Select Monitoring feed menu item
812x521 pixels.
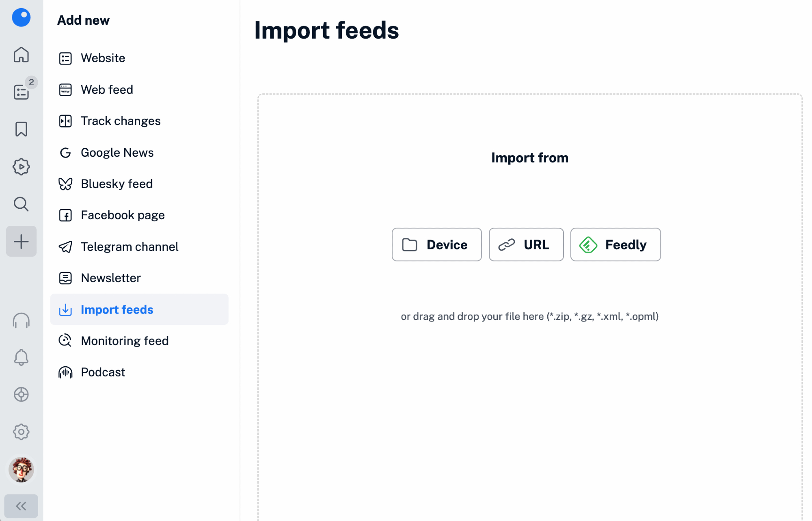125,341
